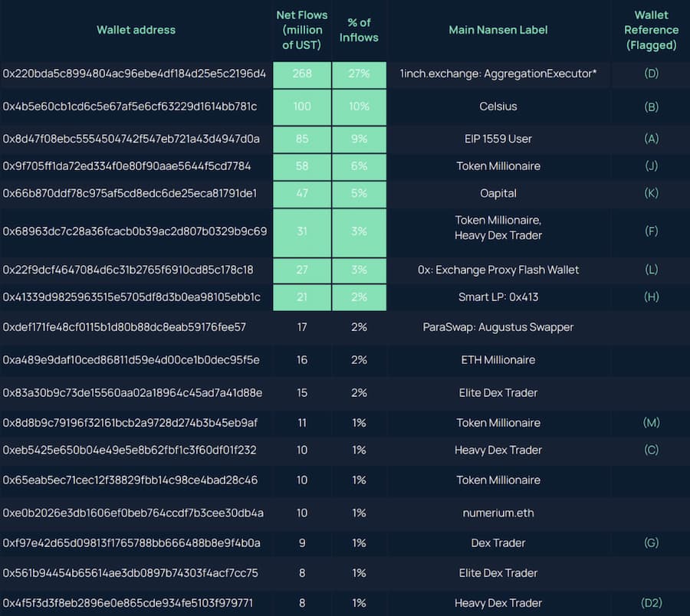The image size is (690, 616).
Task: Click the (D2) wallet reference flag
Action: 651,603
